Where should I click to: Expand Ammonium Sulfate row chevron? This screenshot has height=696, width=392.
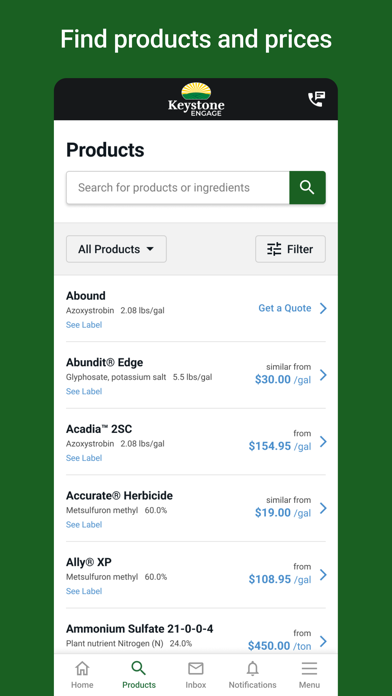click(323, 641)
